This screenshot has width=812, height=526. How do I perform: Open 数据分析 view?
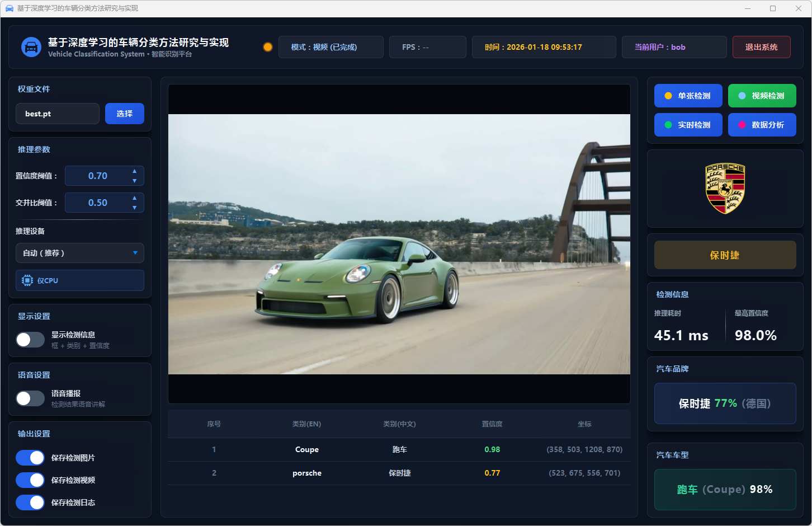[762, 125]
